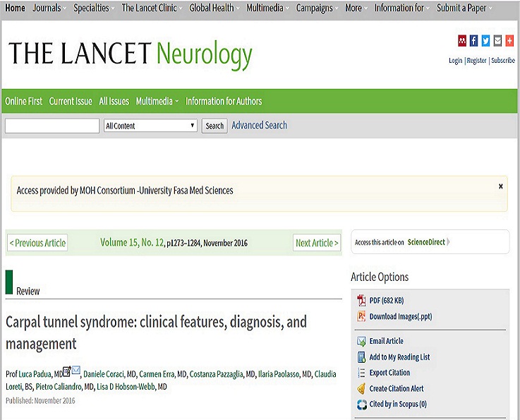Open the Current Issue tab
This screenshot has height=420, width=520.
tap(71, 101)
